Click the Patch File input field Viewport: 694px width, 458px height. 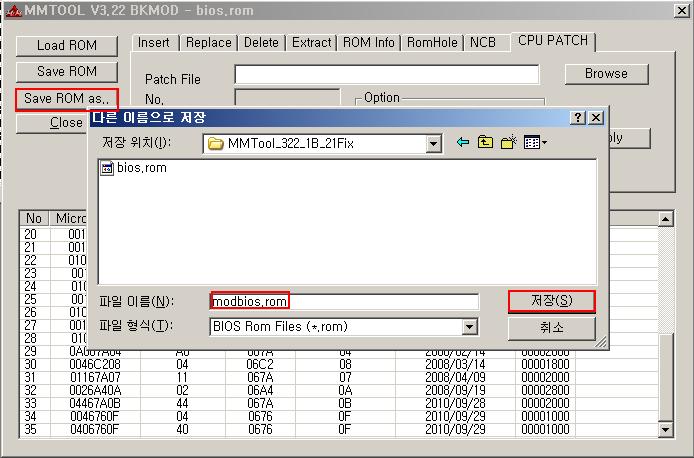click(387, 74)
